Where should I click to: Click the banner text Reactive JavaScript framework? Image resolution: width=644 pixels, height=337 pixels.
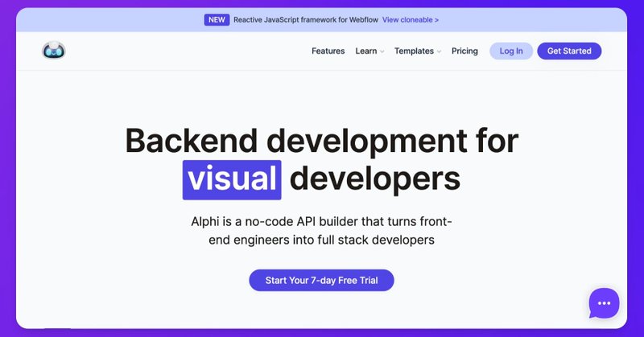(x=306, y=19)
